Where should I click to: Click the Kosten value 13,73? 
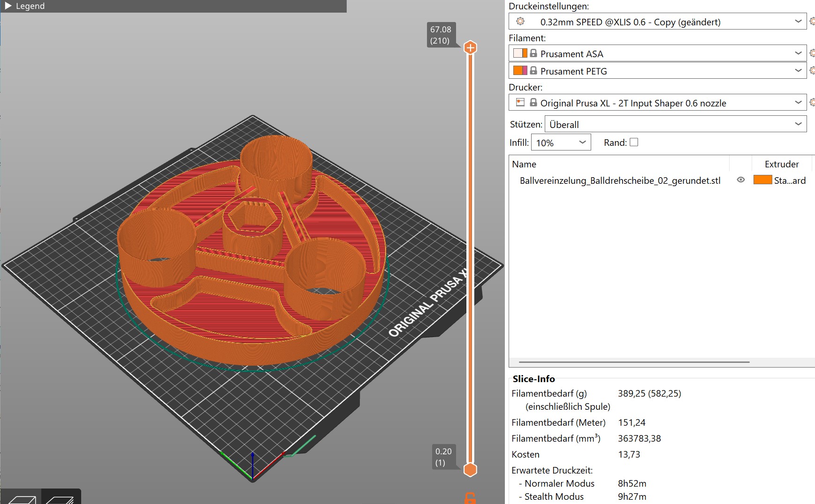(x=629, y=454)
